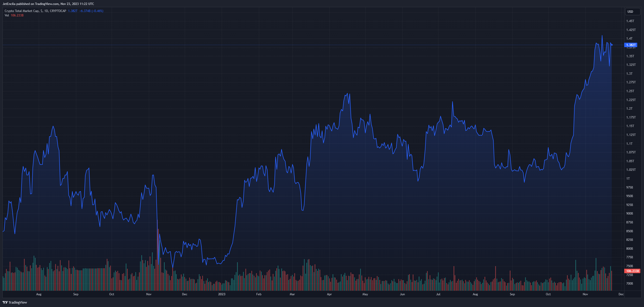This screenshot has height=307, width=644.
Task: Click the -6.374B (-0.46%) change value
Action: coord(91,11)
